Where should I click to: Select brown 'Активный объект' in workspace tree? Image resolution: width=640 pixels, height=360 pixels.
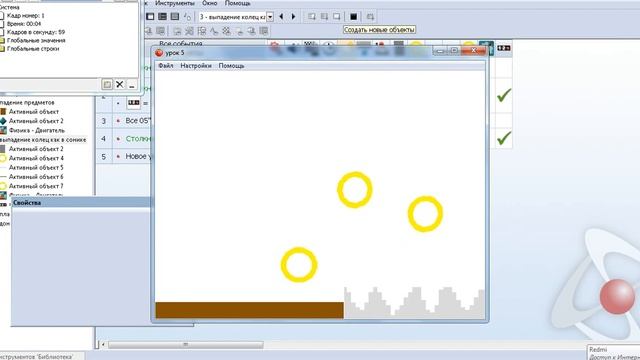point(34,111)
